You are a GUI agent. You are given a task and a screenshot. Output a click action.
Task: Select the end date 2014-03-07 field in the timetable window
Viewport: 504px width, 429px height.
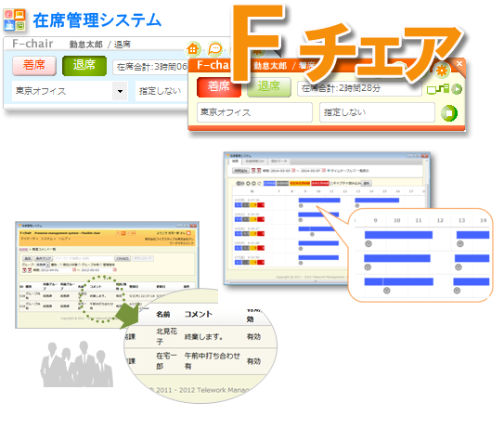point(311,171)
